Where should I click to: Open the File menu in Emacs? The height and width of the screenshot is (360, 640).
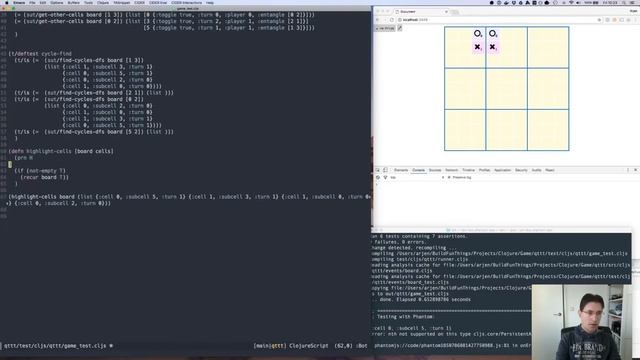coord(32,2)
